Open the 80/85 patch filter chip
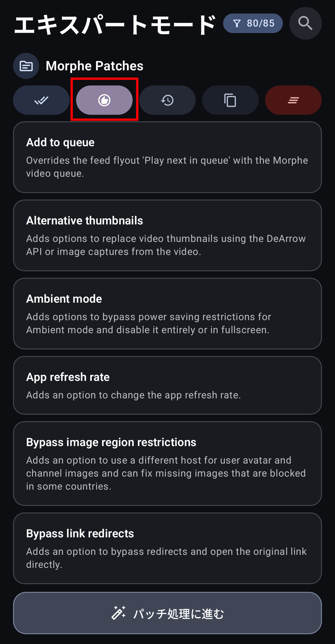Viewport: 335px width, 644px height. (253, 23)
